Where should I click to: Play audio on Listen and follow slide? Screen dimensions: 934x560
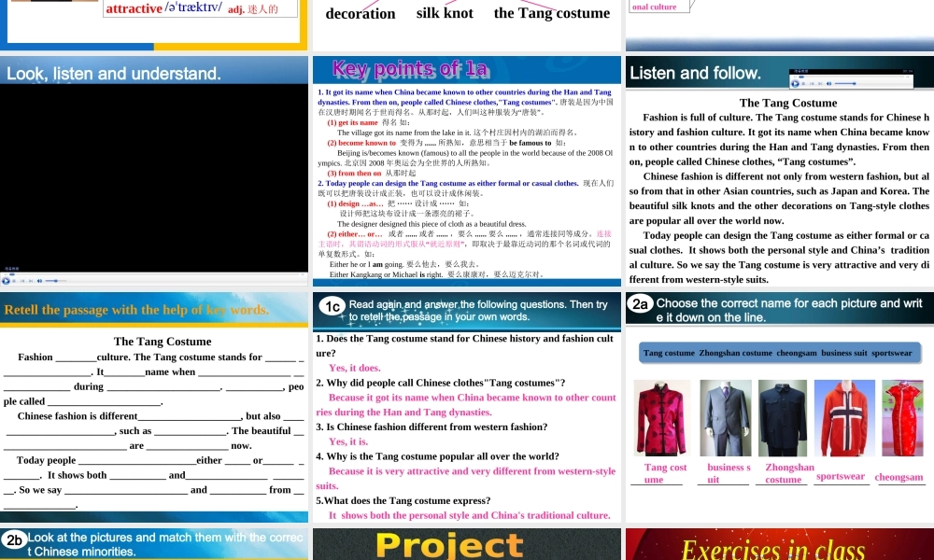795,83
